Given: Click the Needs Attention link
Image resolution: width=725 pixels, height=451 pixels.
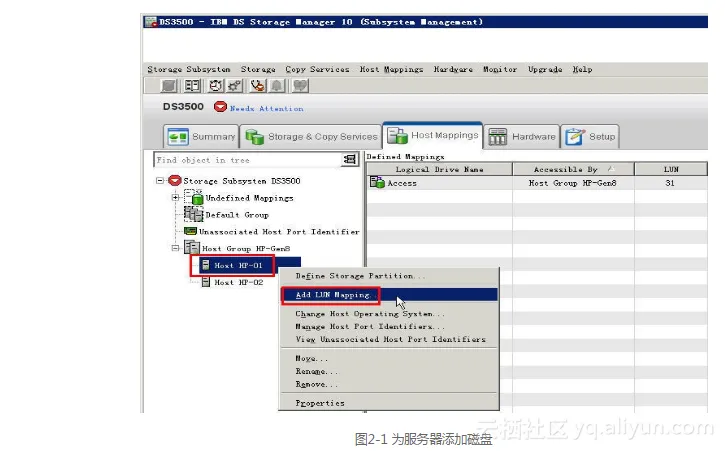Looking at the screenshot, I should [266, 109].
